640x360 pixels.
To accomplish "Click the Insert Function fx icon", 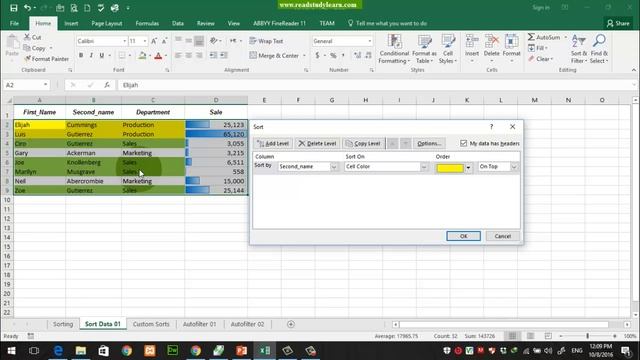I will point(107,85).
